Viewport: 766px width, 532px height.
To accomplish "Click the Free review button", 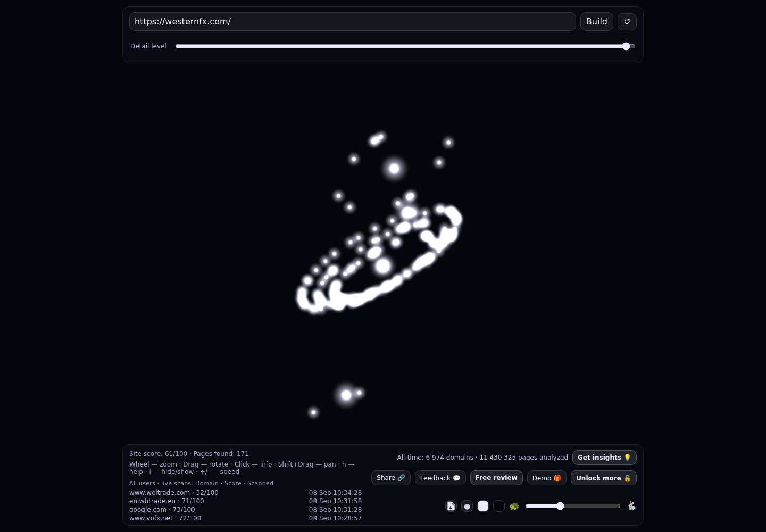I will pos(496,478).
